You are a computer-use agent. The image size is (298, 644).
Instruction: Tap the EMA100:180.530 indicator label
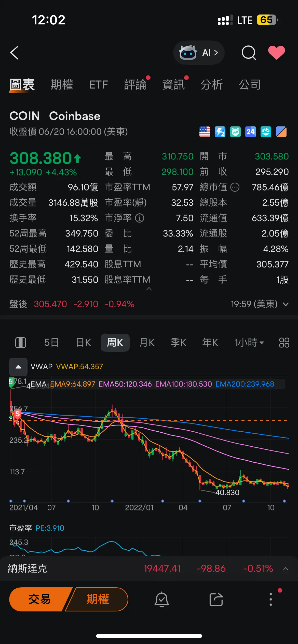pyautogui.click(x=184, y=384)
